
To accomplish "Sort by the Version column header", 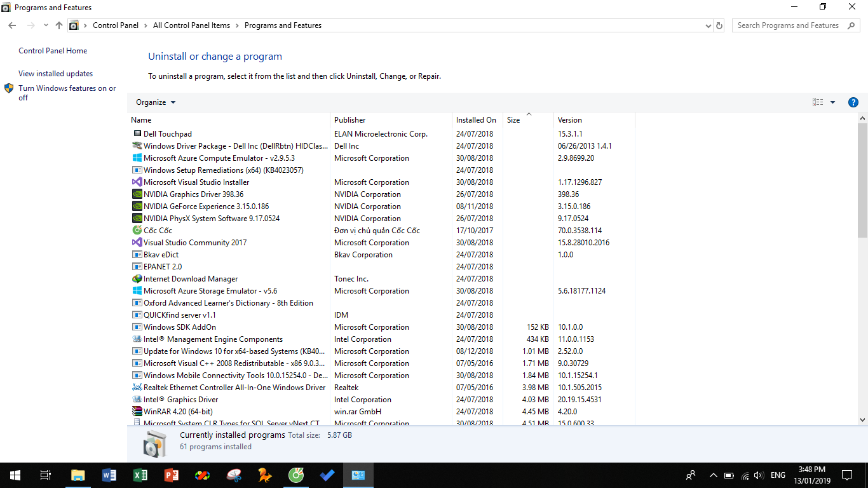I will tap(594, 120).
